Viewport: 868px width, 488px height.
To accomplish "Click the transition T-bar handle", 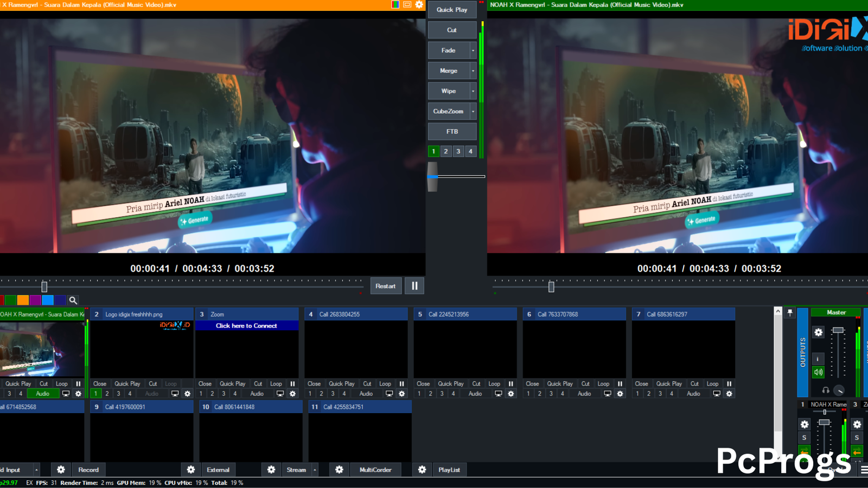I will pyautogui.click(x=432, y=176).
